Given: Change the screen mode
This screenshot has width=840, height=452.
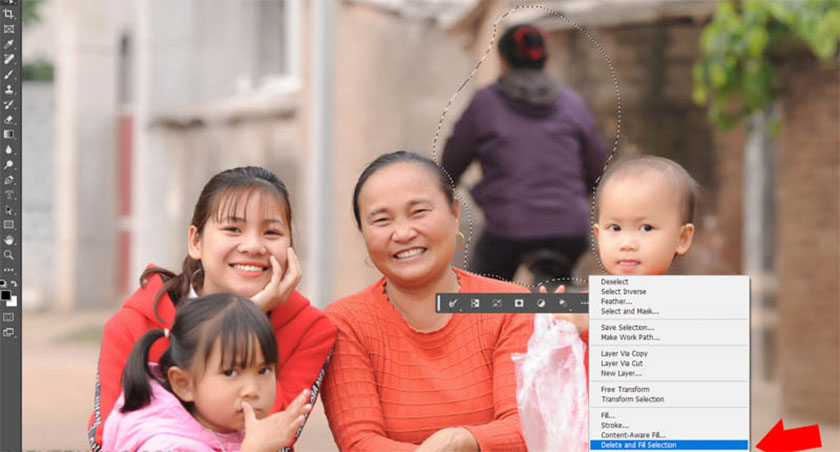Looking at the screenshot, I should tap(9, 332).
